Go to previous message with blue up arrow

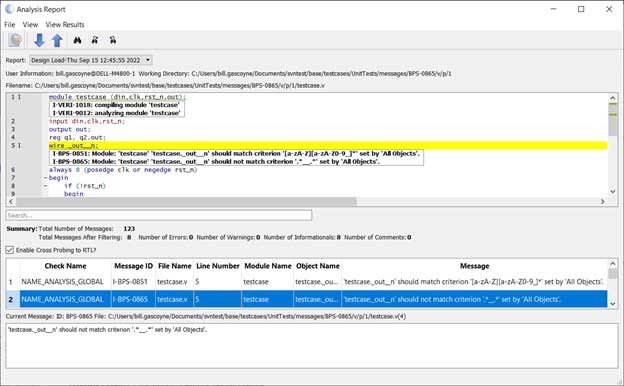57,40
